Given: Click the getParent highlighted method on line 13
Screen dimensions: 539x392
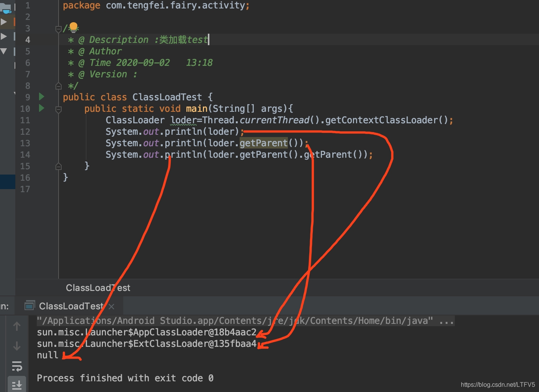Looking at the screenshot, I should 263,143.
